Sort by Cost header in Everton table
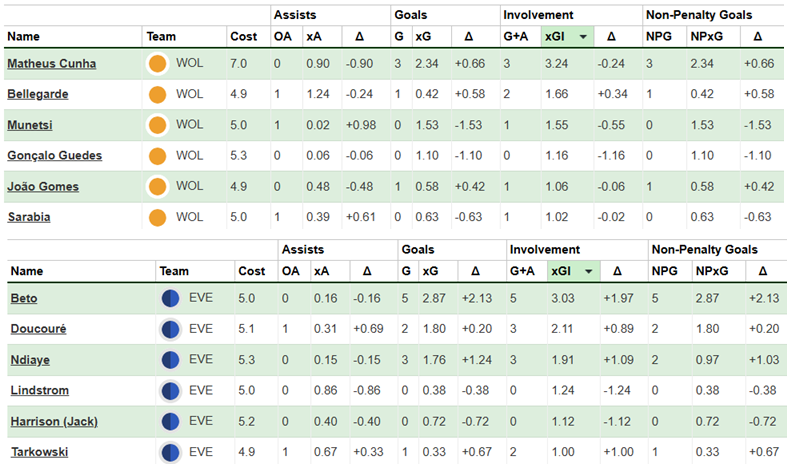 coord(250,271)
